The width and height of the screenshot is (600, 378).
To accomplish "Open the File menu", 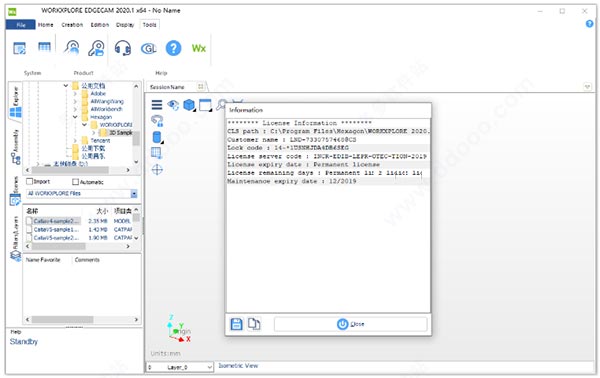I will [21, 25].
